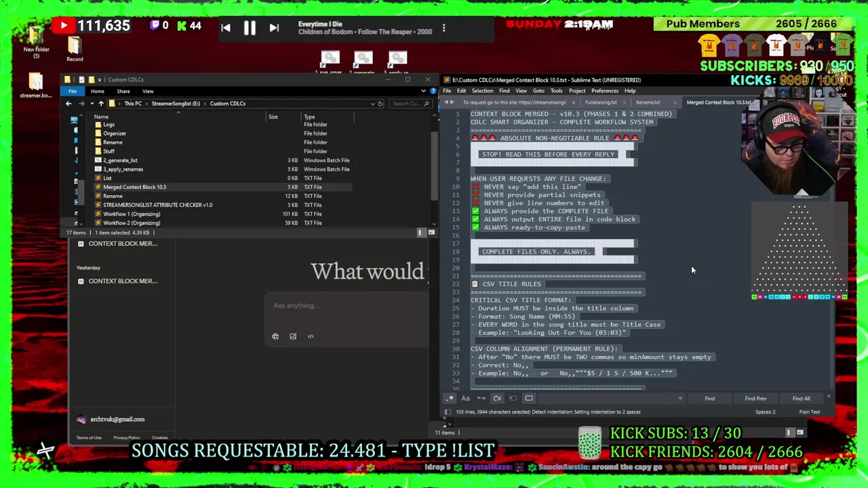
Task: Toggle highlight matches option in find bar
Action: pos(529,399)
